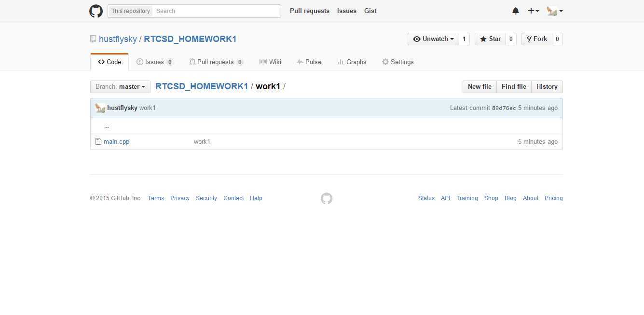Open Terms footer link
Viewport: 644px width, 315px height.
[x=156, y=198]
